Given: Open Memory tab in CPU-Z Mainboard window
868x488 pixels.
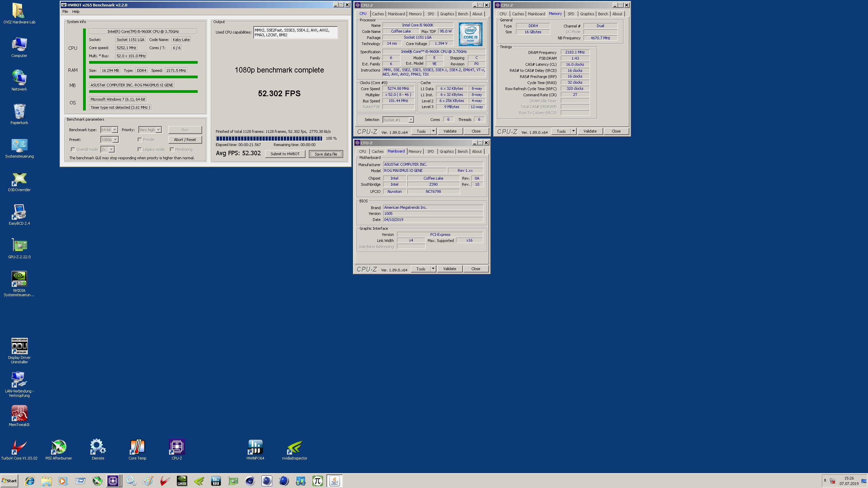Looking at the screenshot, I should click(415, 151).
